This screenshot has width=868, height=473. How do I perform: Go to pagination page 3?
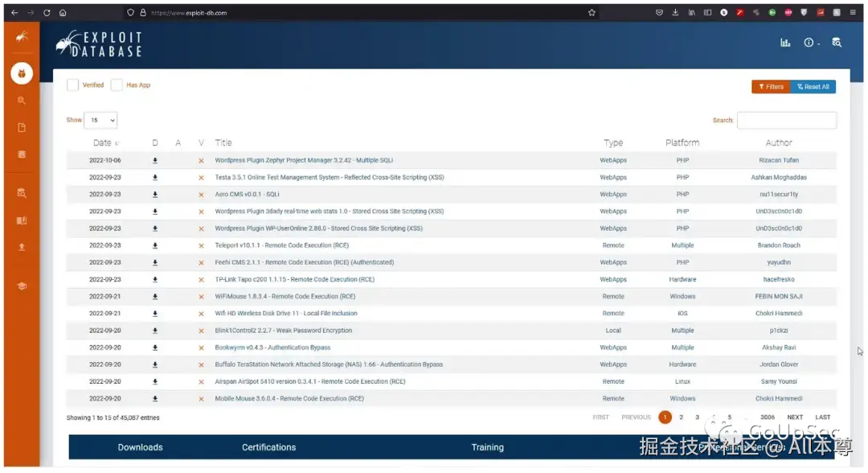coord(697,417)
